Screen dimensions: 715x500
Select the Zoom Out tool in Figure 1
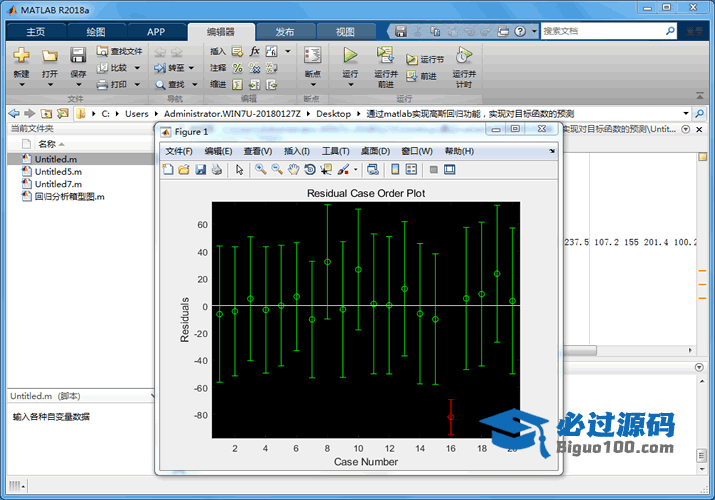pos(277,170)
